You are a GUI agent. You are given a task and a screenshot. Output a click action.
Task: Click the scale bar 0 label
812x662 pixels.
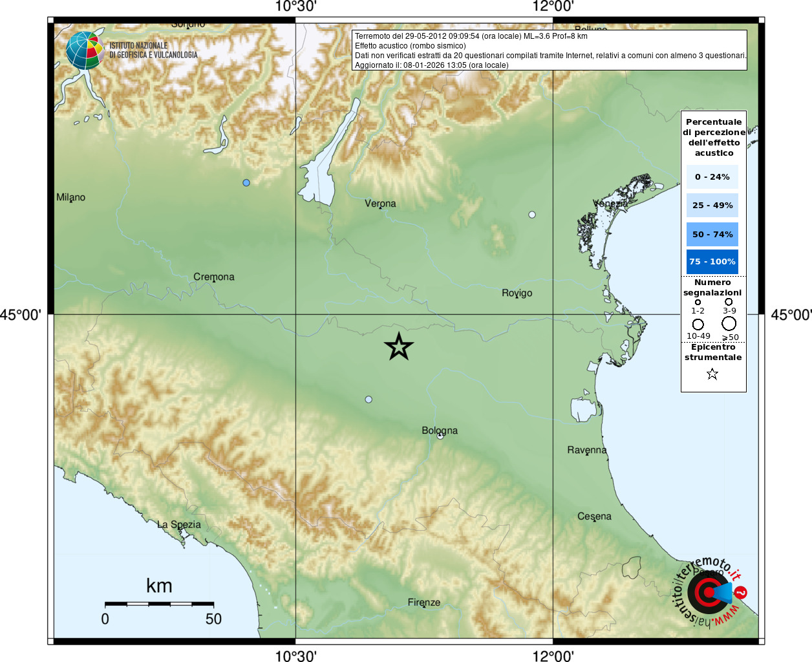coord(105,619)
